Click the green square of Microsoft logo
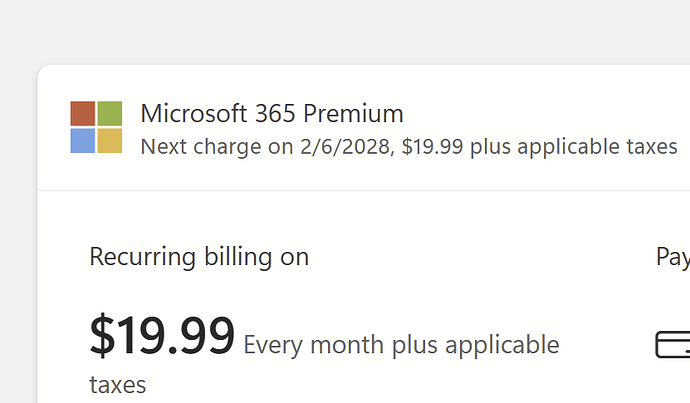The width and height of the screenshot is (690, 403). (110, 113)
